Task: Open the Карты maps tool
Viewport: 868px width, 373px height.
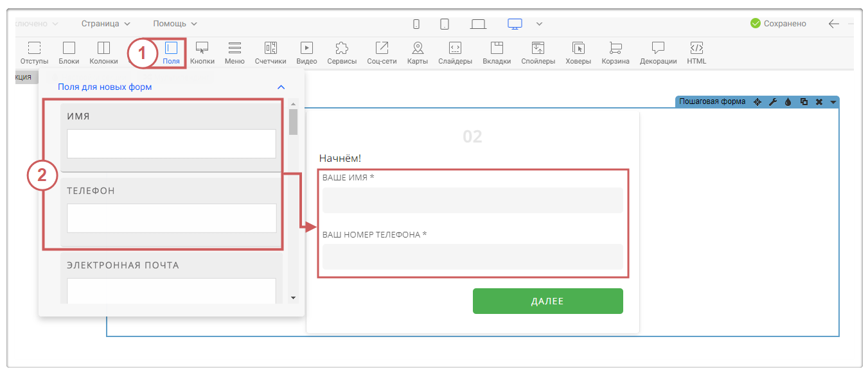Action: (x=418, y=53)
